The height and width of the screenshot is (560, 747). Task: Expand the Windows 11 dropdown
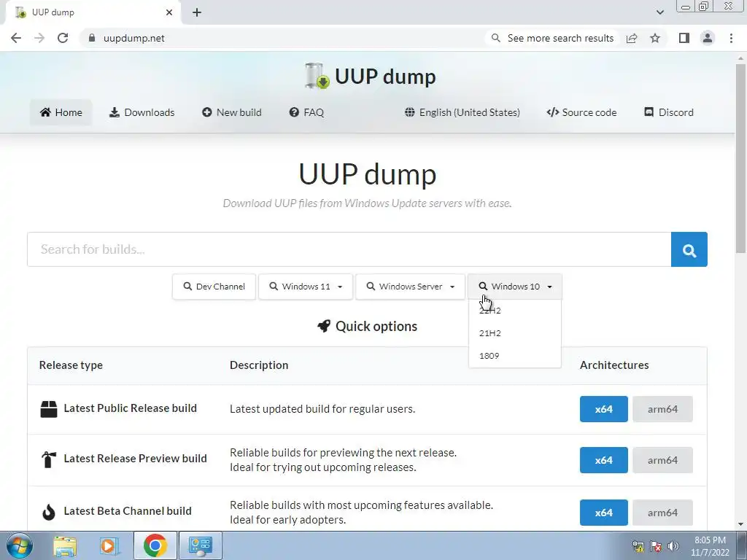[306, 286]
